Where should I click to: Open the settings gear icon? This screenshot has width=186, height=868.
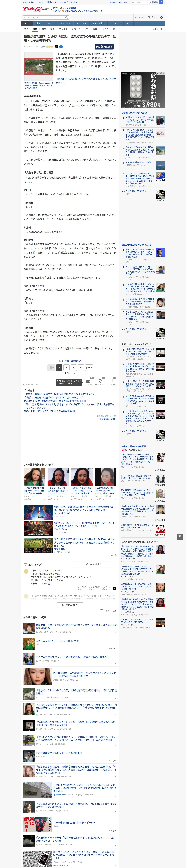161,17
